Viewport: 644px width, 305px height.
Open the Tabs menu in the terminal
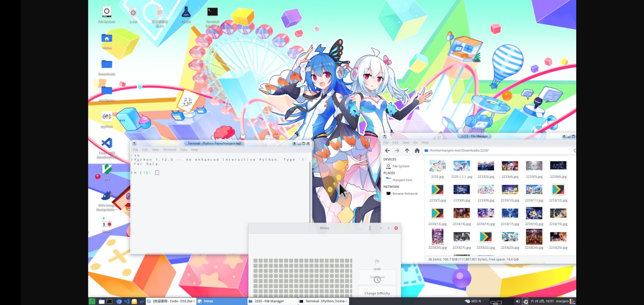pyautogui.click(x=183, y=150)
